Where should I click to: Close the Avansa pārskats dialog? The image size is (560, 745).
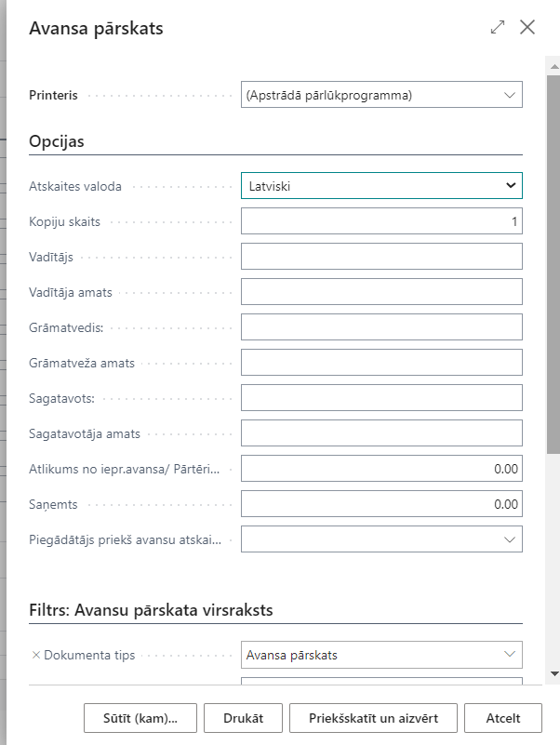(x=527, y=28)
